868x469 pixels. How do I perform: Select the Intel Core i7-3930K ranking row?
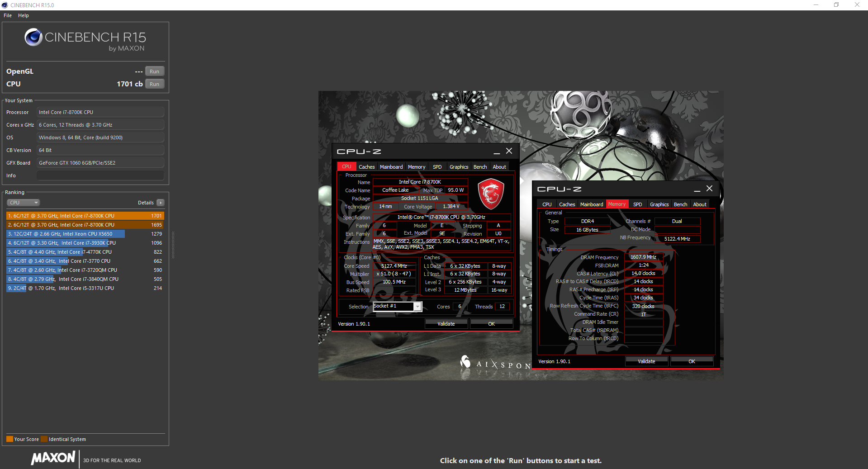85,243
